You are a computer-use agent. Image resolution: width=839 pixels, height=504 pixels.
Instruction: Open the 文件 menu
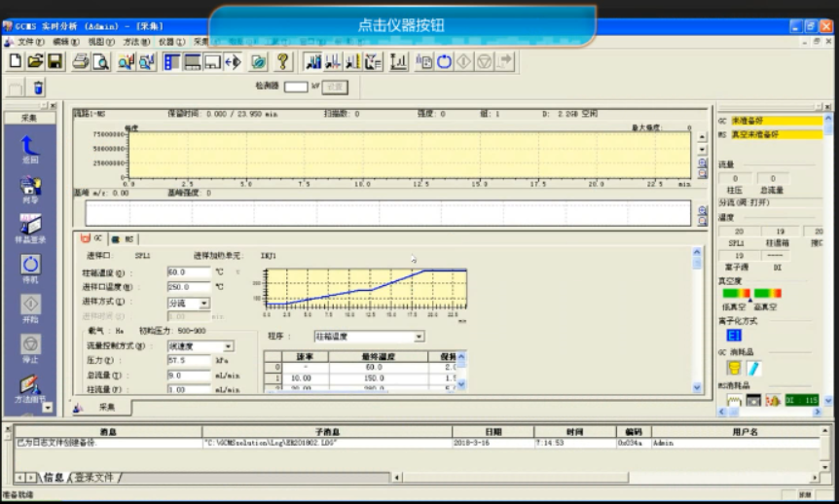pyautogui.click(x=29, y=42)
